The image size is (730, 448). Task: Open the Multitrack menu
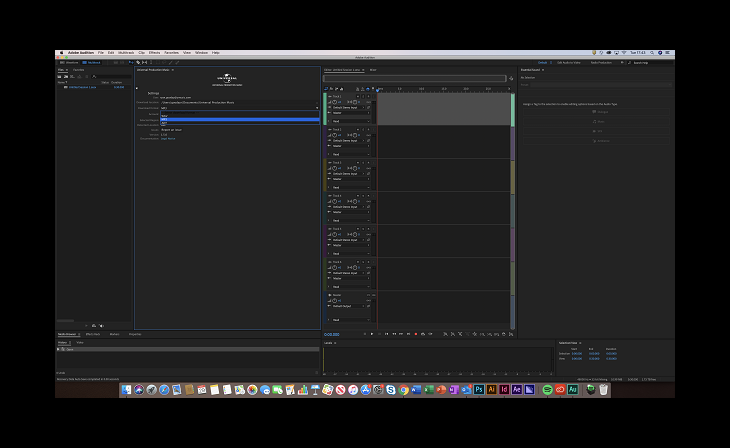(x=126, y=52)
